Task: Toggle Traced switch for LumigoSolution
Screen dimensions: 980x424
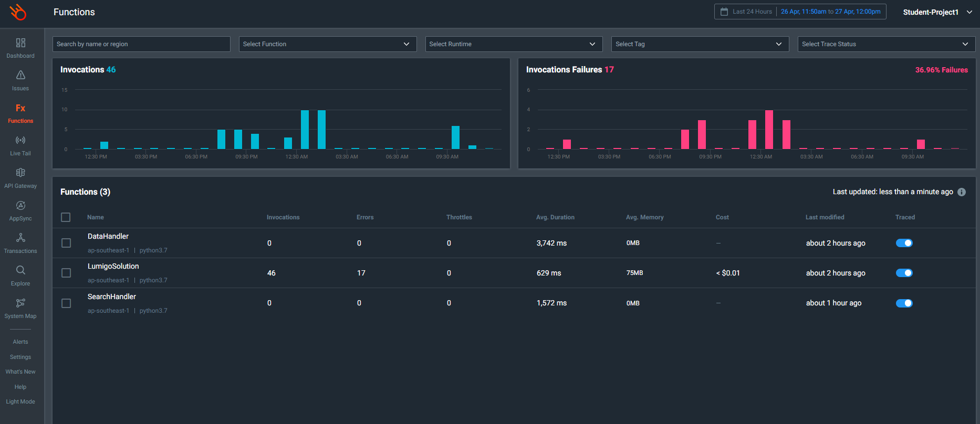Action: coord(904,273)
